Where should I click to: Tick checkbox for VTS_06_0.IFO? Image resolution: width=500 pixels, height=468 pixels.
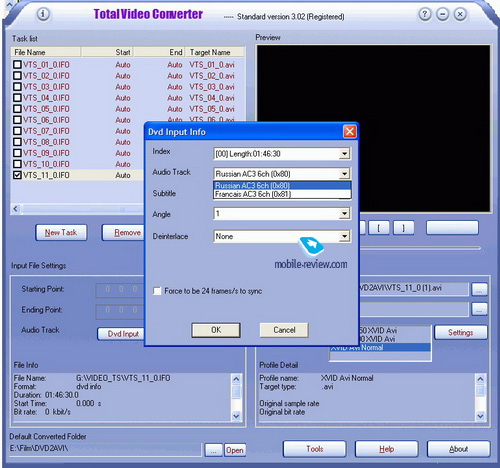[17, 120]
